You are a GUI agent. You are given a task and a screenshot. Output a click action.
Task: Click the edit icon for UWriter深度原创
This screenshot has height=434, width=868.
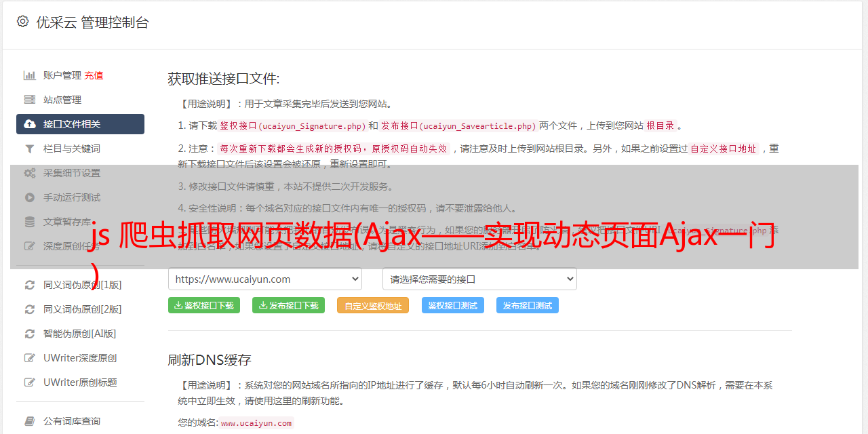point(30,358)
